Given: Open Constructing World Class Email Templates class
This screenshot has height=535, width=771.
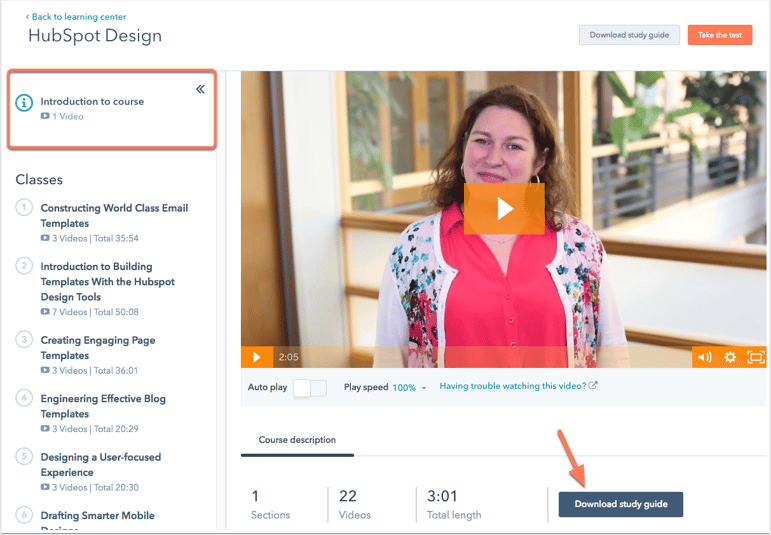Looking at the screenshot, I should tap(114, 215).
